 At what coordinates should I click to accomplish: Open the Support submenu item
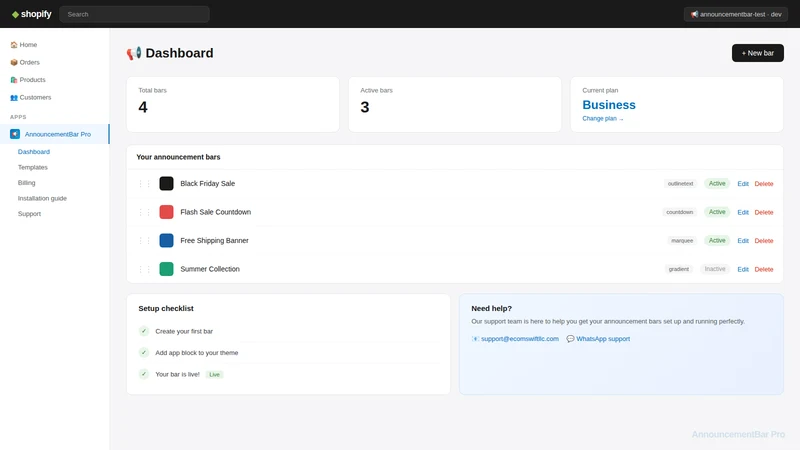[29, 214]
